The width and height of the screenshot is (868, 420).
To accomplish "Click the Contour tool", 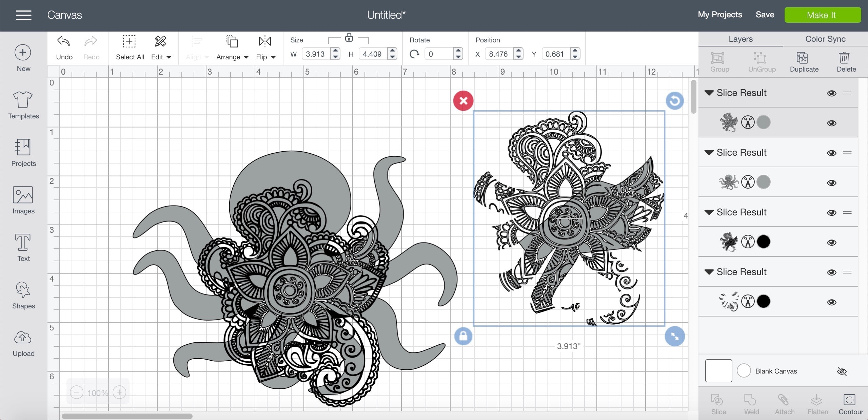I will click(x=850, y=404).
